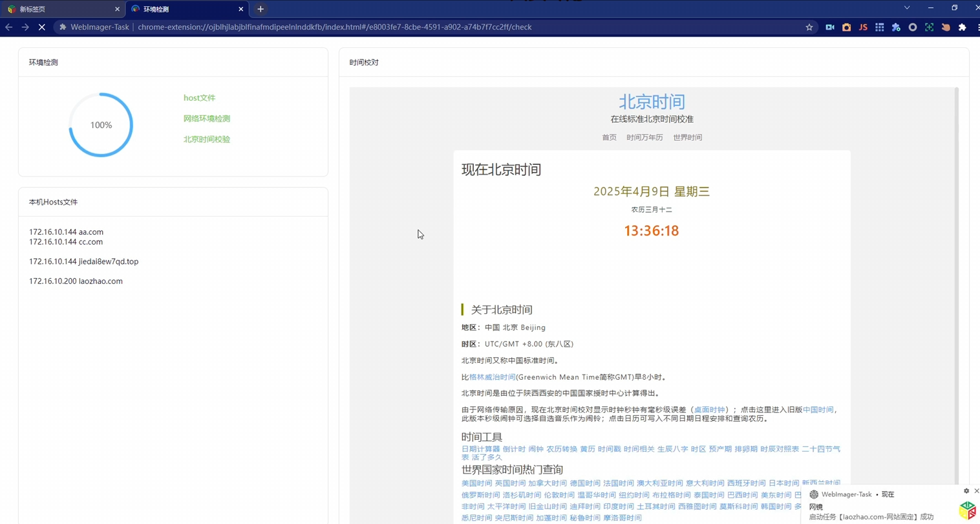Open the grid table extension icon
This screenshot has height=524, width=980.
879,27
